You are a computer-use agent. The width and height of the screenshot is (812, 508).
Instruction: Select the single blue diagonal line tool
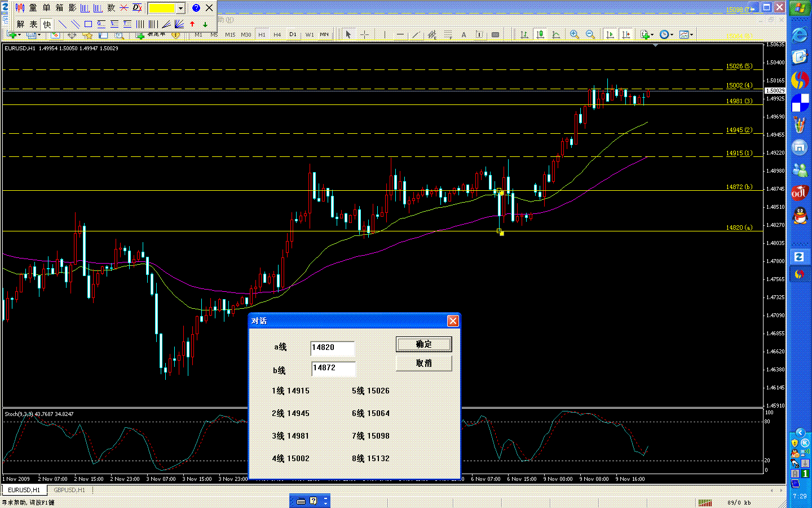click(x=63, y=24)
